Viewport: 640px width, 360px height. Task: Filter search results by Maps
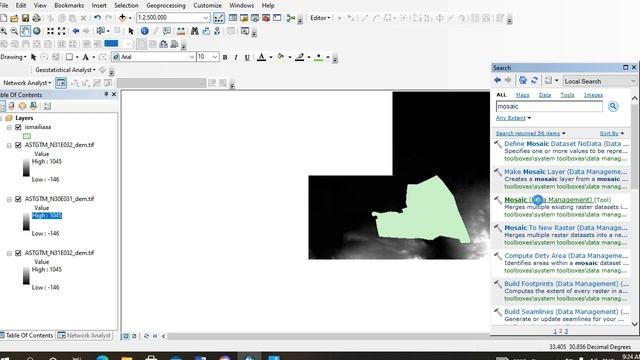point(522,95)
